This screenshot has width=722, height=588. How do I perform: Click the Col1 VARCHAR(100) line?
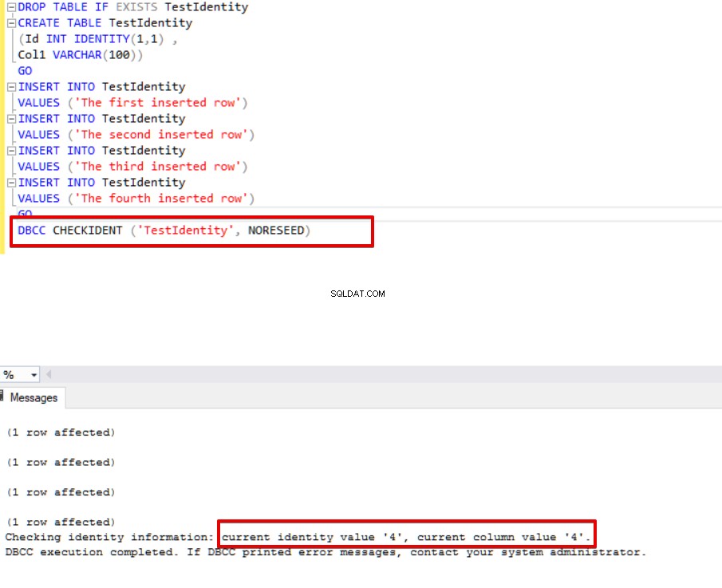80,55
